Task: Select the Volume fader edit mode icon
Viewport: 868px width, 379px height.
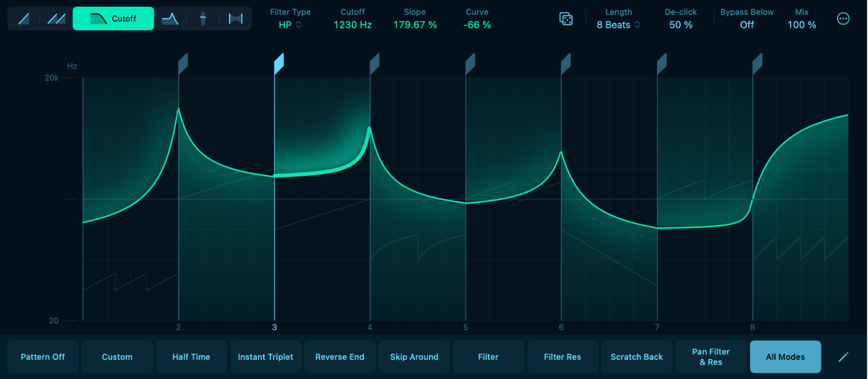Action: (x=203, y=19)
